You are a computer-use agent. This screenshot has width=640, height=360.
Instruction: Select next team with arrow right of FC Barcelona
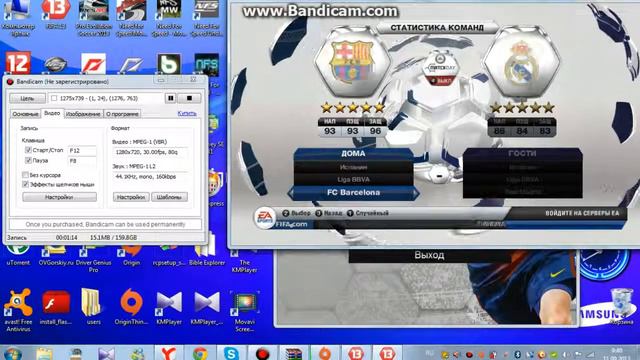416,193
